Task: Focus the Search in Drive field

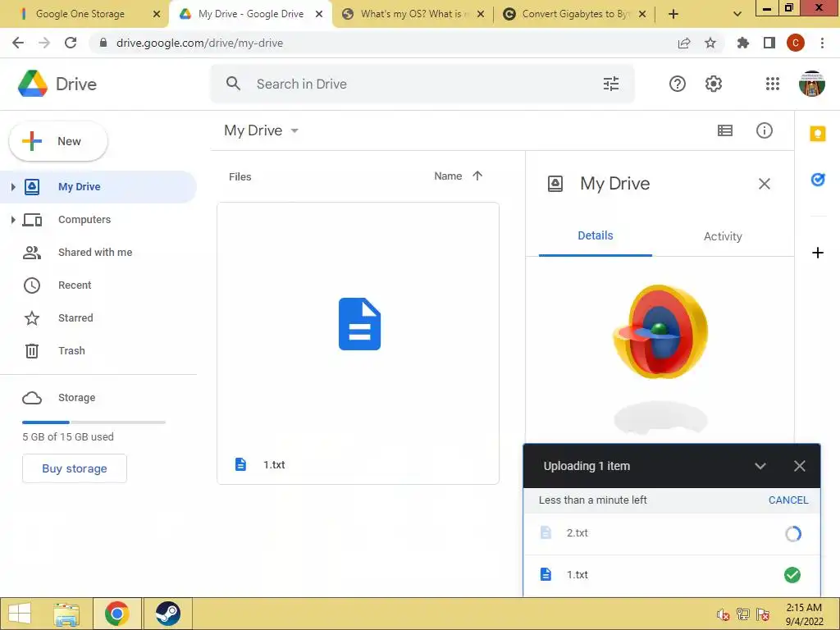Action: [423, 84]
